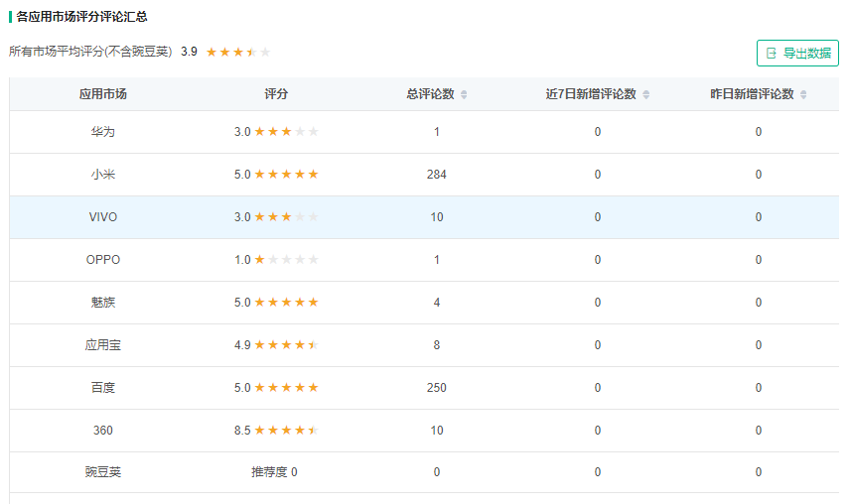Select the 360 market row name
Screen dimensions: 850x504
103,431
